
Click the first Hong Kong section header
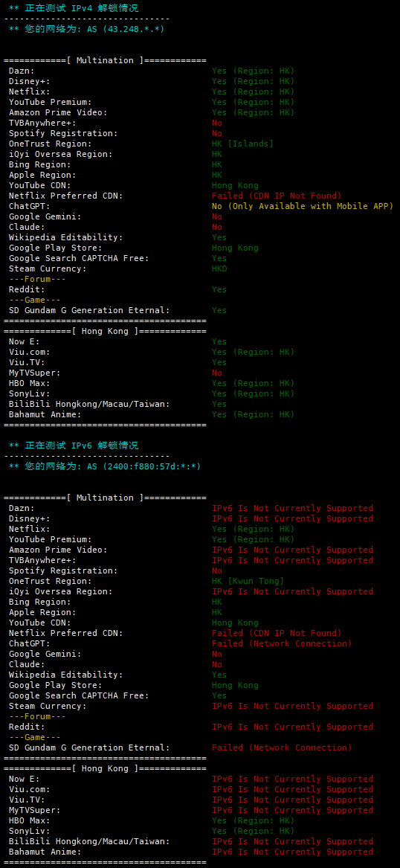105,331
